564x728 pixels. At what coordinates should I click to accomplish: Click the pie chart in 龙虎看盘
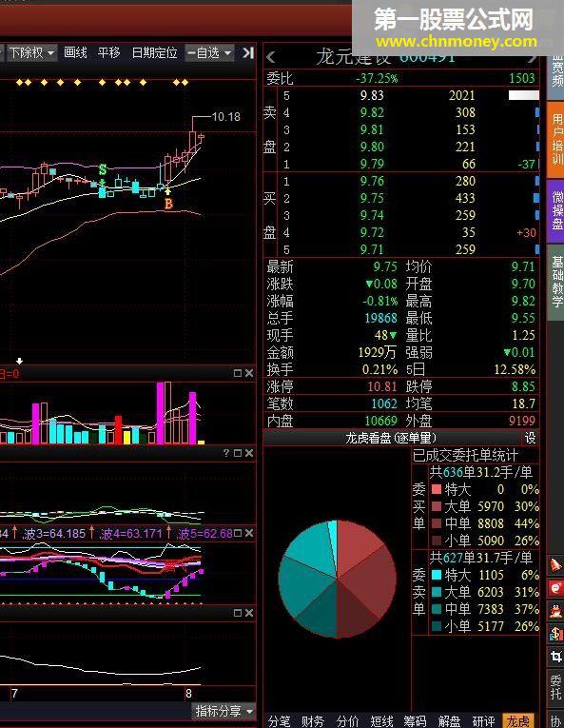[x=338, y=579]
